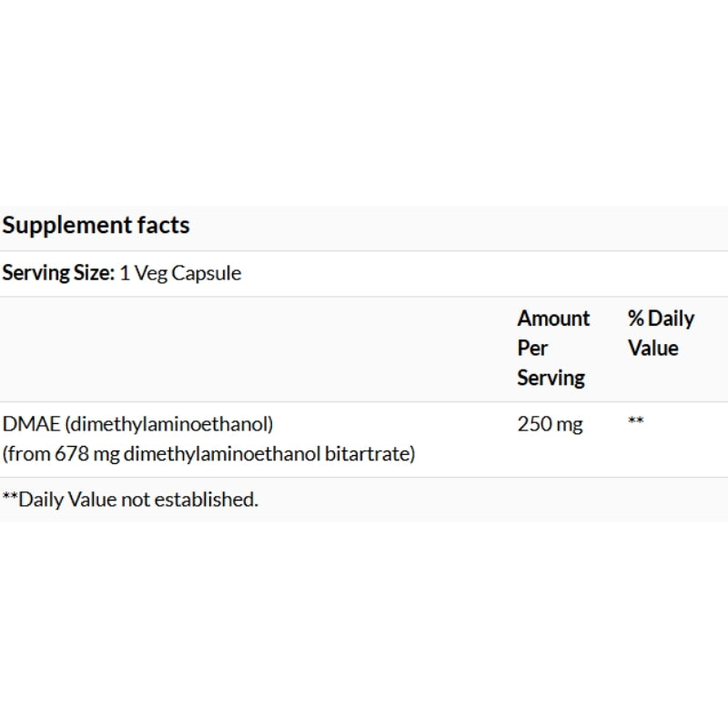The height and width of the screenshot is (728, 728).
Task: Select the DMAE (dimethylaminoethanol) ingredient name
Action: [138, 424]
